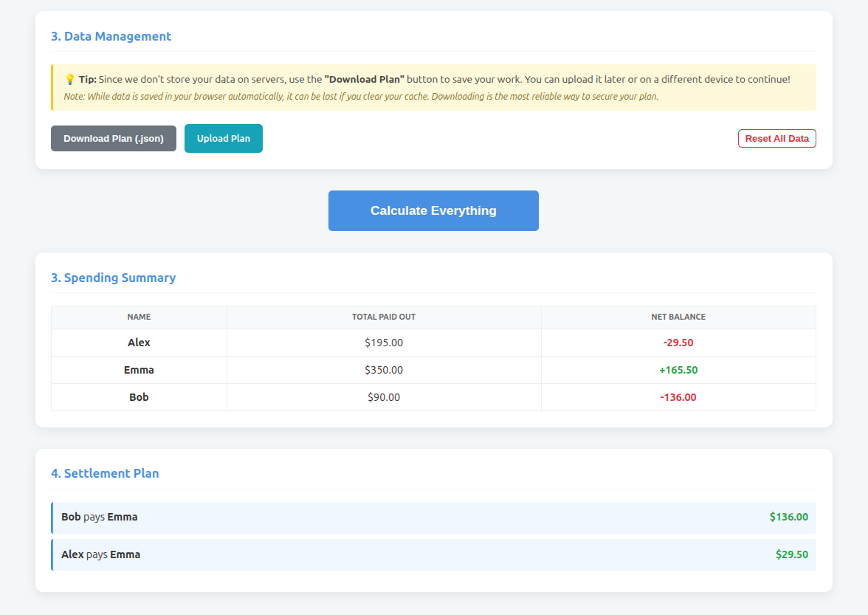Click the Upload Plan button
Screen dimensions: 868x615
point(224,138)
